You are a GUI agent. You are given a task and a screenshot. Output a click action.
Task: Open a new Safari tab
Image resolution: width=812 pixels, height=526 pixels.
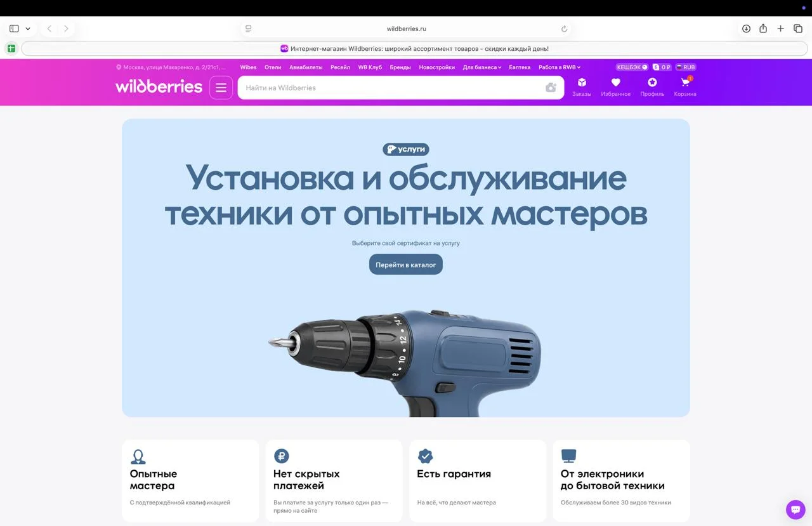(x=780, y=29)
